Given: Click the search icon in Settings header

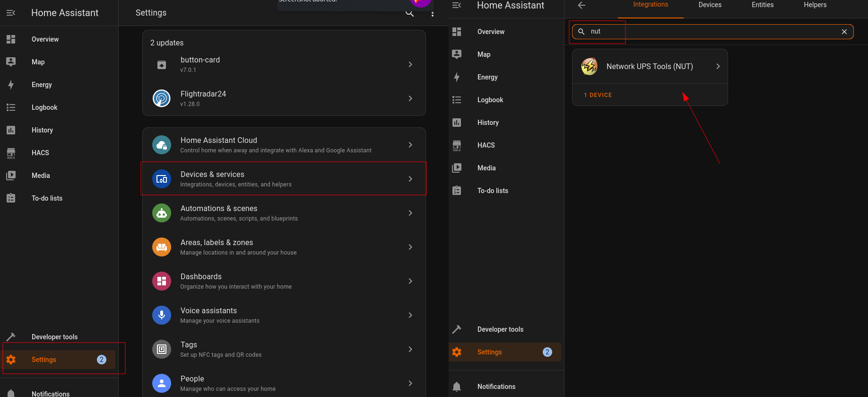Looking at the screenshot, I should pyautogui.click(x=410, y=13).
